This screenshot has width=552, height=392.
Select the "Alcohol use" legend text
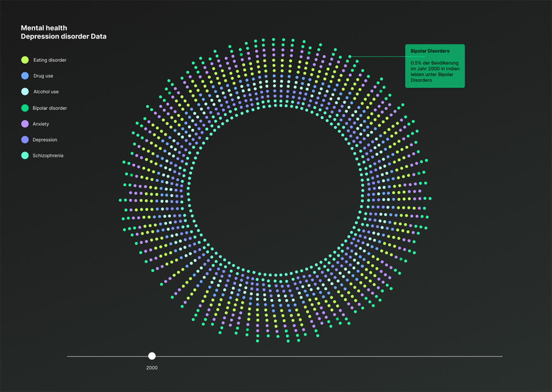click(x=46, y=92)
